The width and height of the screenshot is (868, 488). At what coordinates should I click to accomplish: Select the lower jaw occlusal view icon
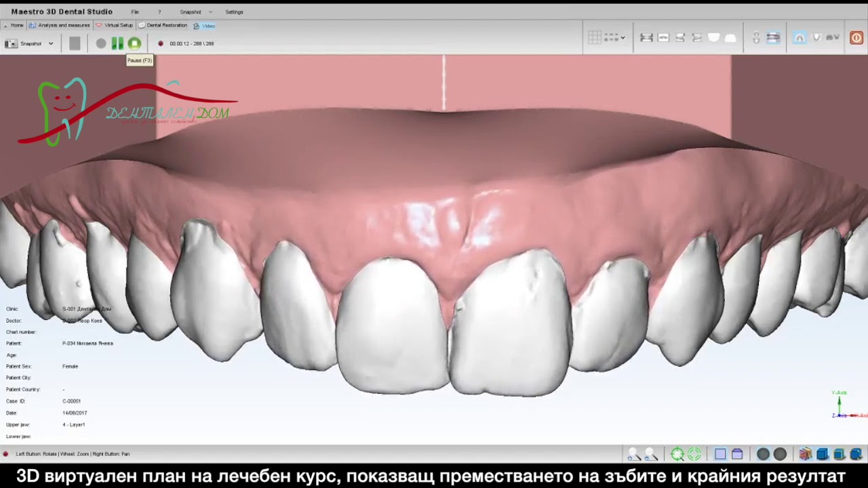click(730, 38)
